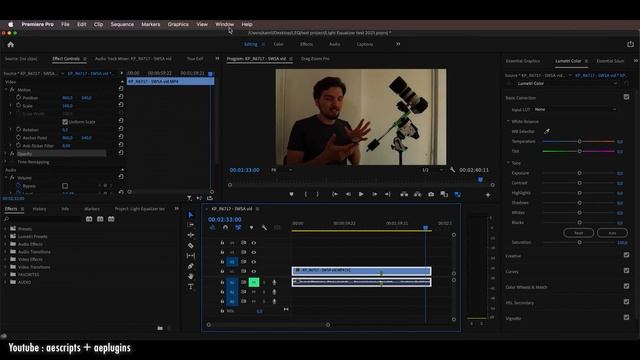Image resolution: width=640 pixels, height=360 pixels.
Task: Toggle Linked Selection in timeline
Action: coord(238,228)
